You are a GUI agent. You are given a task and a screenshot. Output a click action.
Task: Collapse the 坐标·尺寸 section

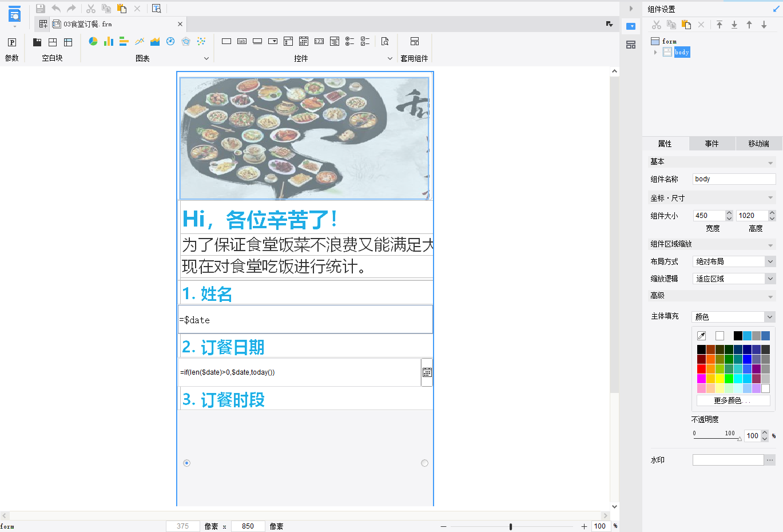(770, 198)
